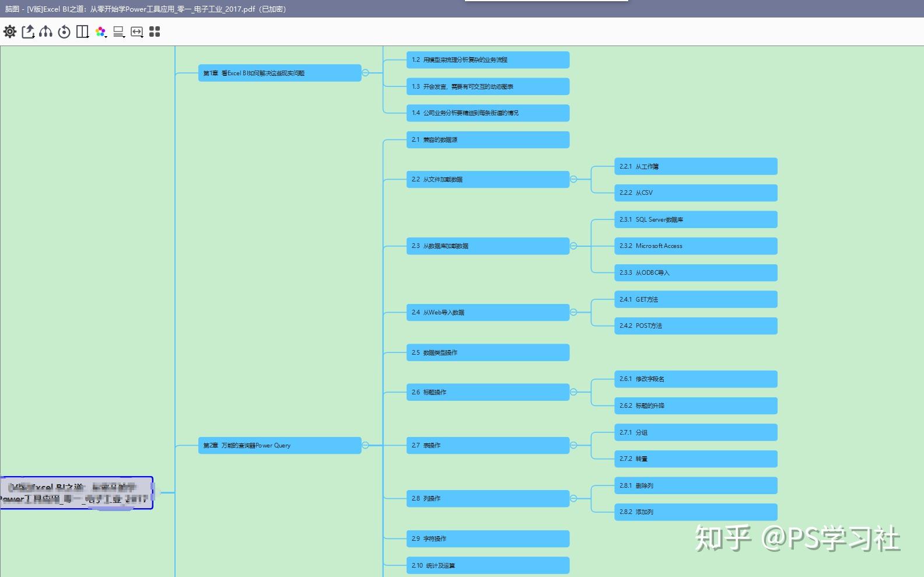The height and width of the screenshot is (577, 924).
Task: Collapse the 2.8 node children
Action: tap(573, 498)
